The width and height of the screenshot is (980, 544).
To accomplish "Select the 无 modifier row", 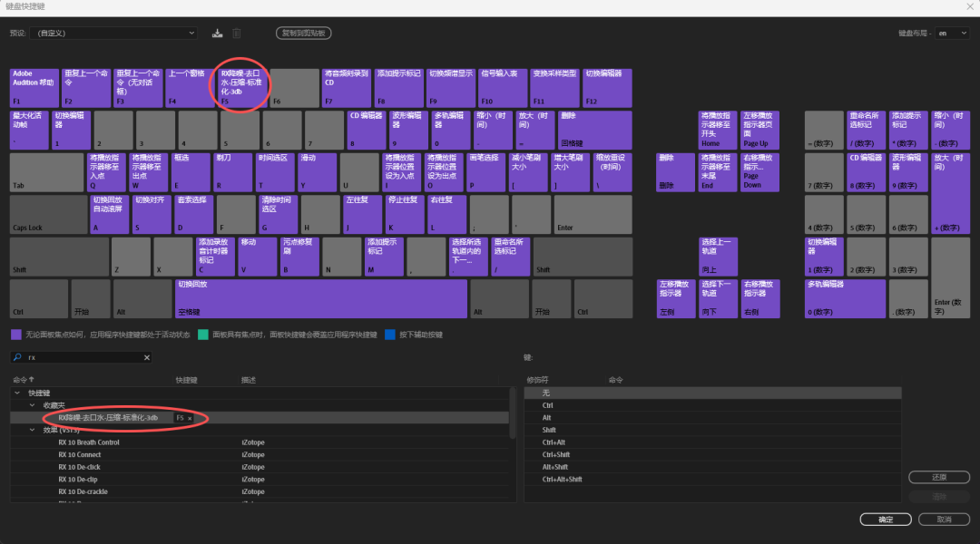I will (712, 393).
